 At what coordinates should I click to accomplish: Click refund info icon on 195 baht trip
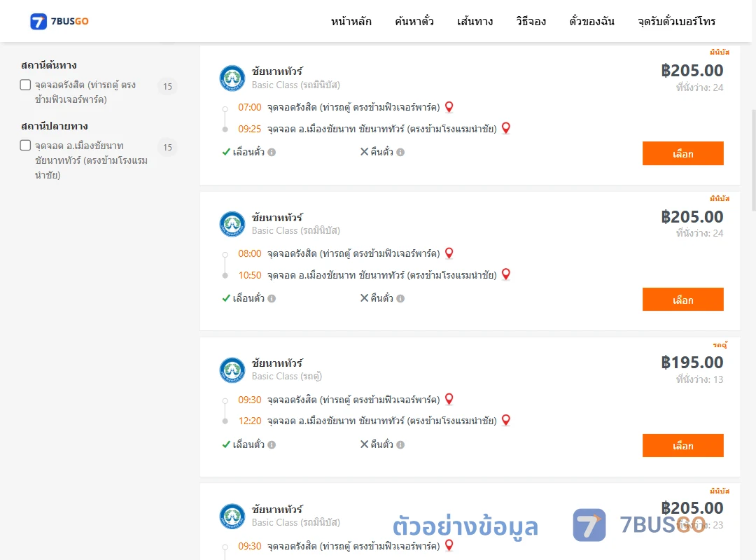tap(400, 444)
